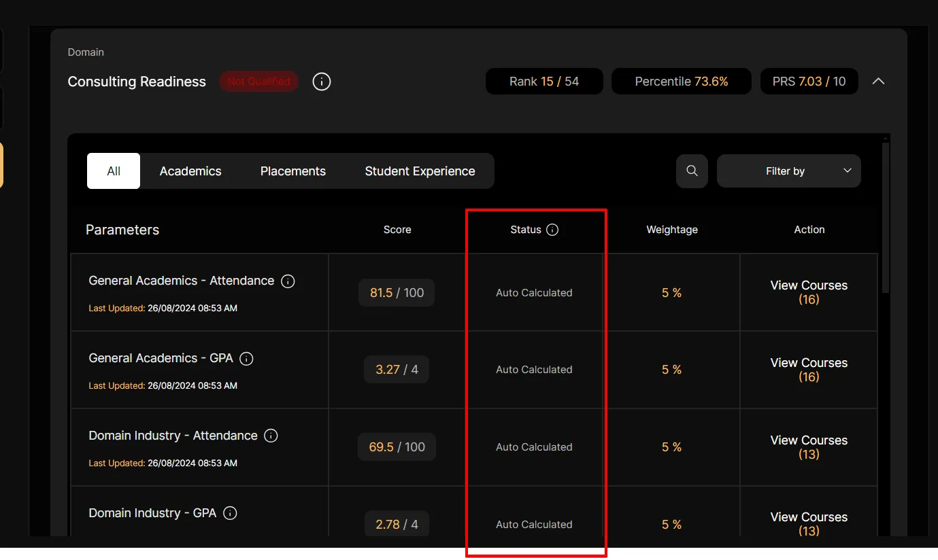Screen dimensions: 938x560
Task: Click the search magnifier icon
Action: [692, 171]
